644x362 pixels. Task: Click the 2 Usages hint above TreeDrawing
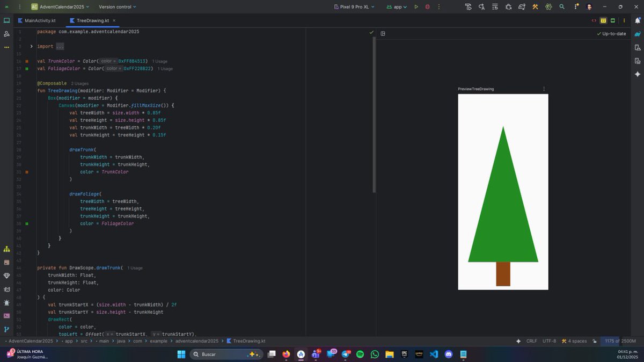click(80, 84)
